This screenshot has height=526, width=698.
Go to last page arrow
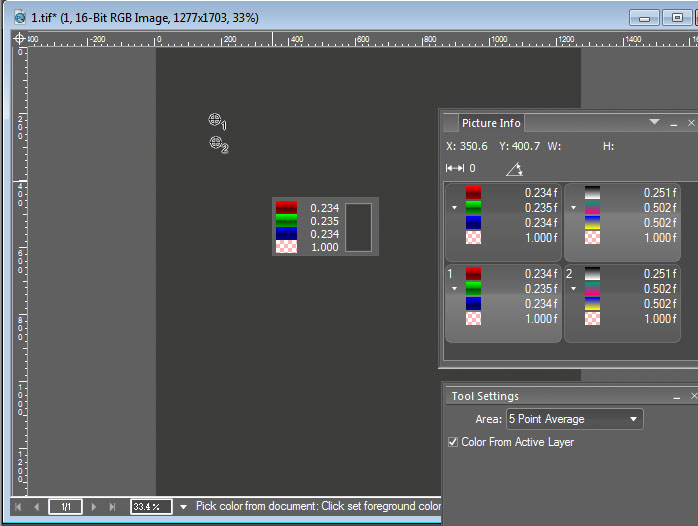[112, 506]
